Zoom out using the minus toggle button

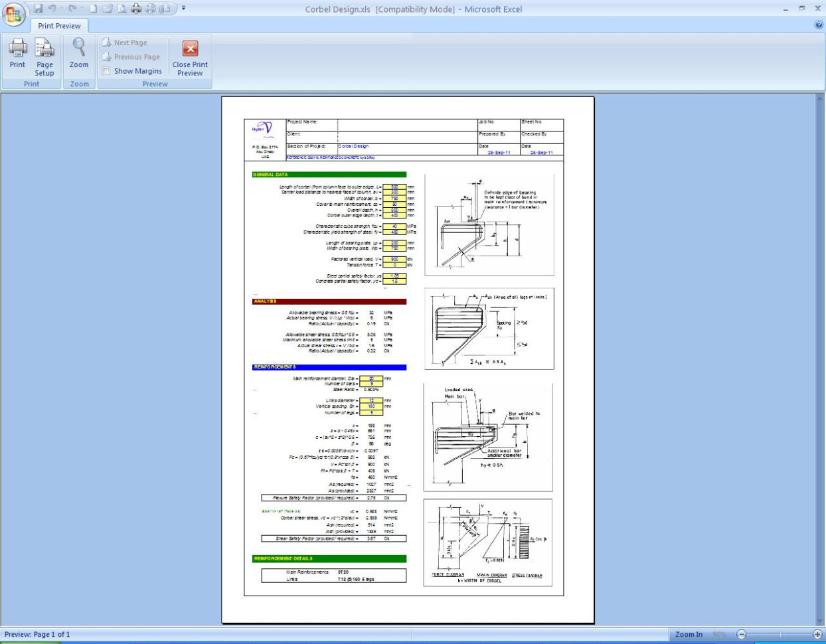coord(742,634)
